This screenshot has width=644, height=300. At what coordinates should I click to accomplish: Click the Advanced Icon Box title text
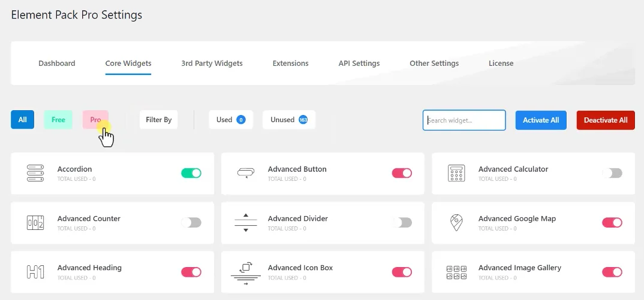[300, 268]
